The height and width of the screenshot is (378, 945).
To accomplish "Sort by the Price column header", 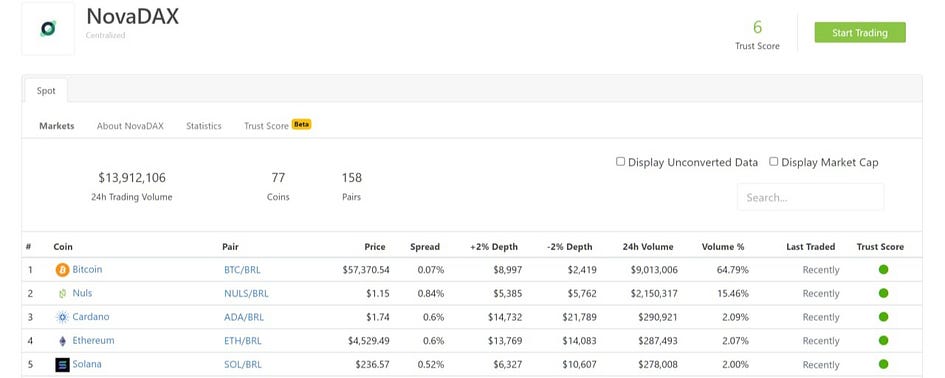I will [x=375, y=247].
